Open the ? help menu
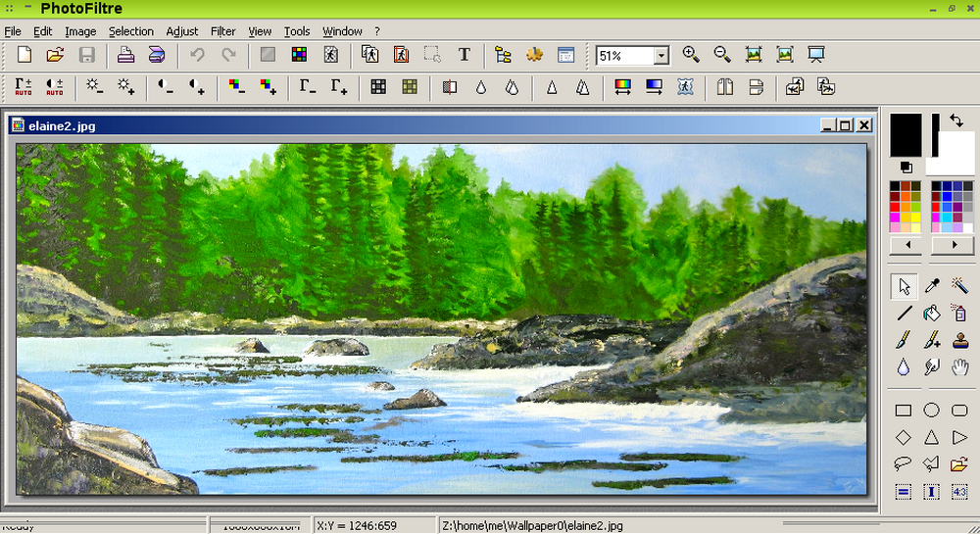This screenshot has width=980, height=534. pyautogui.click(x=377, y=31)
